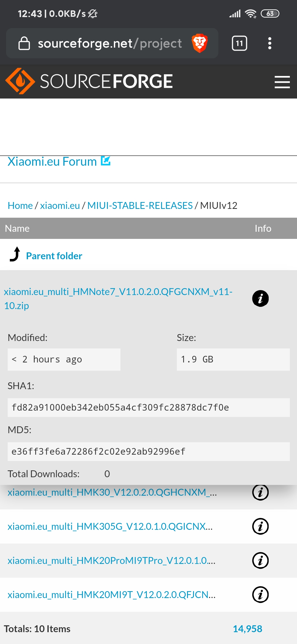Show info for the HMK20MI9T file
This screenshot has width=297, height=644.
click(x=260, y=594)
